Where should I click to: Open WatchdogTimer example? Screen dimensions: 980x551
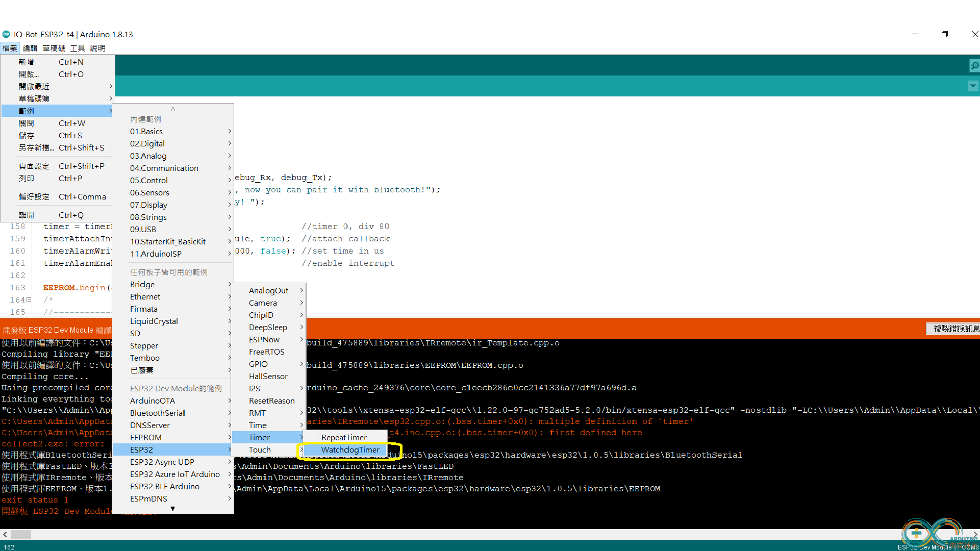tap(346, 449)
